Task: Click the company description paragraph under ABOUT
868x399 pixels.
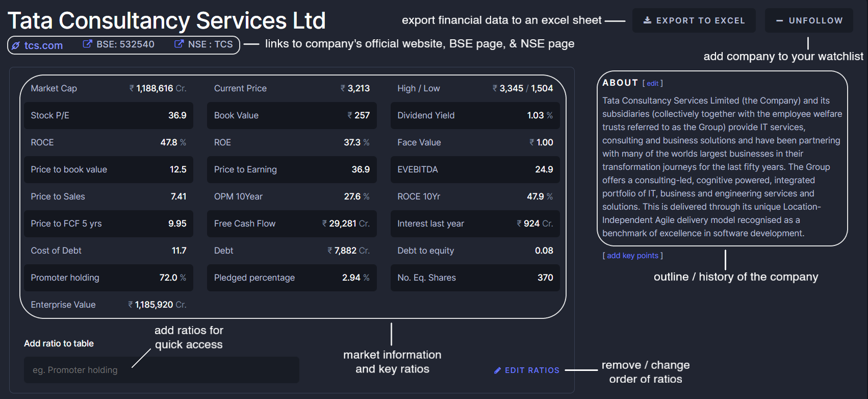Action: pyautogui.click(x=722, y=167)
